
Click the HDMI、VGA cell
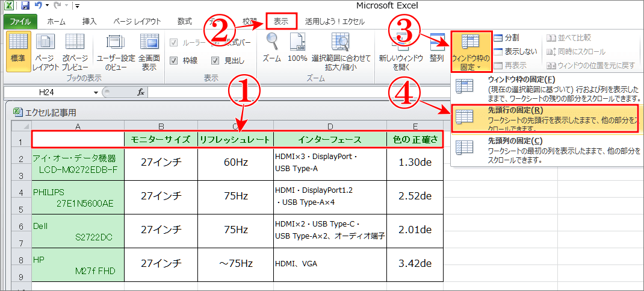[x=330, y=264]
